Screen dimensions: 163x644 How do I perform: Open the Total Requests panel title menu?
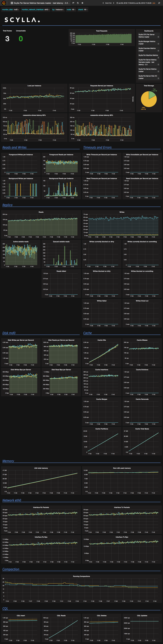(x=102, y=31)
